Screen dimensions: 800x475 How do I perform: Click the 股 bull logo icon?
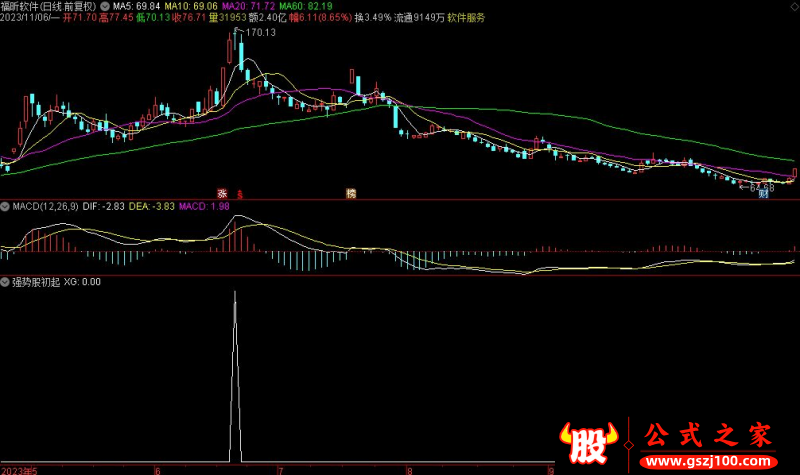click(x=589, y=442)
